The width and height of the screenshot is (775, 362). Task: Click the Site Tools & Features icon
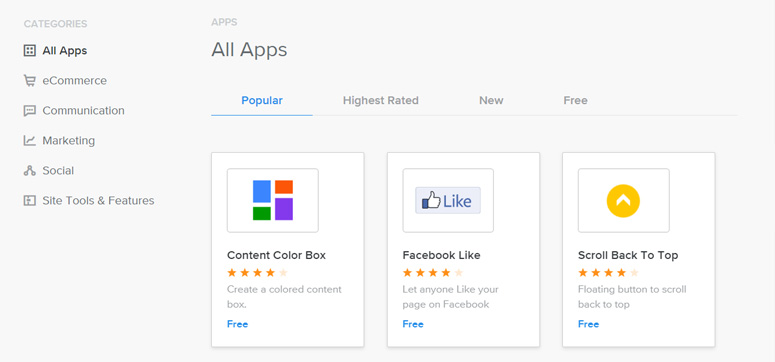click(30, 201)
